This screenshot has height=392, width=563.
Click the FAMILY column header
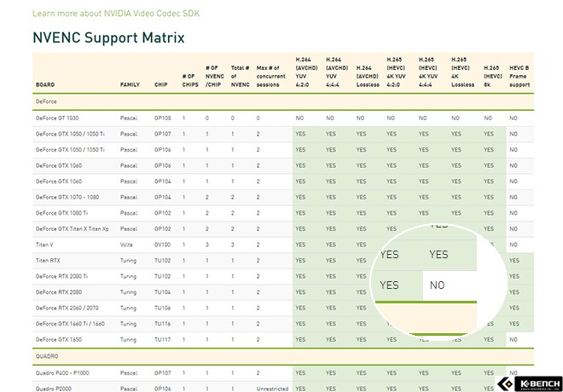[130, 84]
